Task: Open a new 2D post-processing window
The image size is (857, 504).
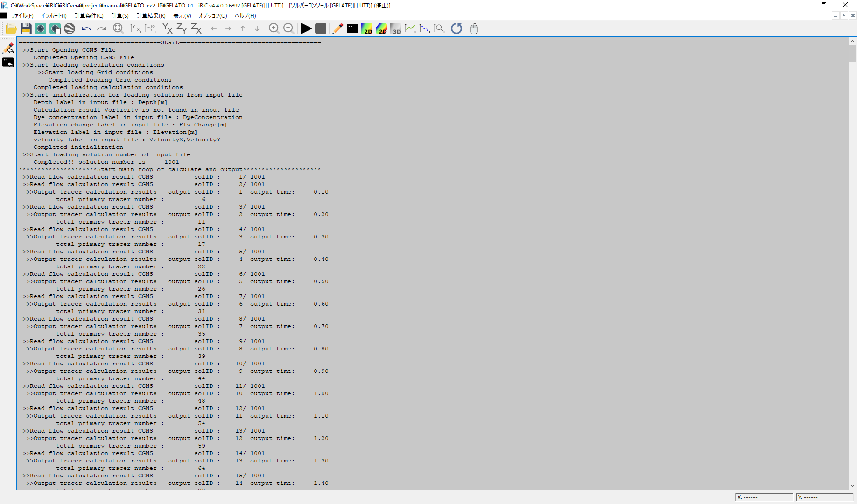Action: pyautogui.click(x=367, y=29)
